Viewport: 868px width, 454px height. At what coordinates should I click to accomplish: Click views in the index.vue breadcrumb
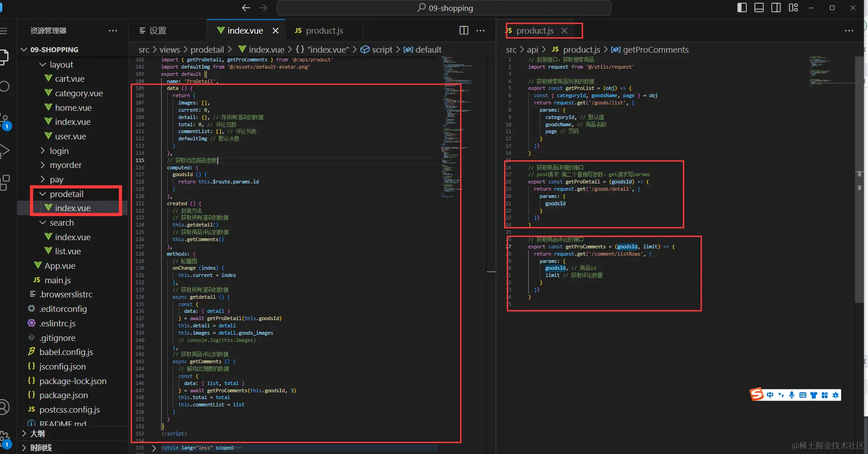coord(170,49)
